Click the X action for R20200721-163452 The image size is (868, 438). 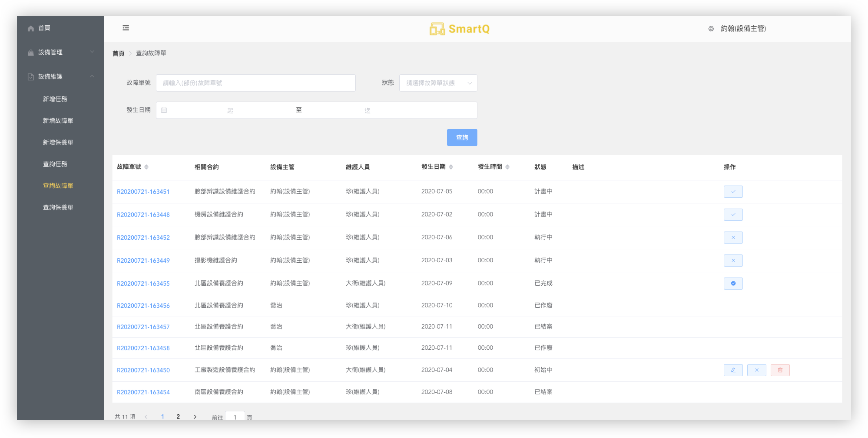[733, 237]
